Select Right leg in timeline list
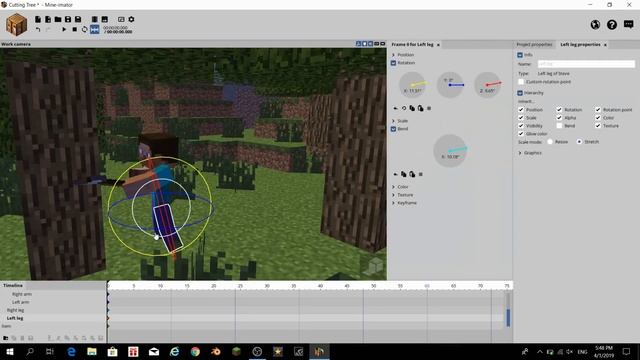The width and height of the screenshot is (640, 360). 16,310
